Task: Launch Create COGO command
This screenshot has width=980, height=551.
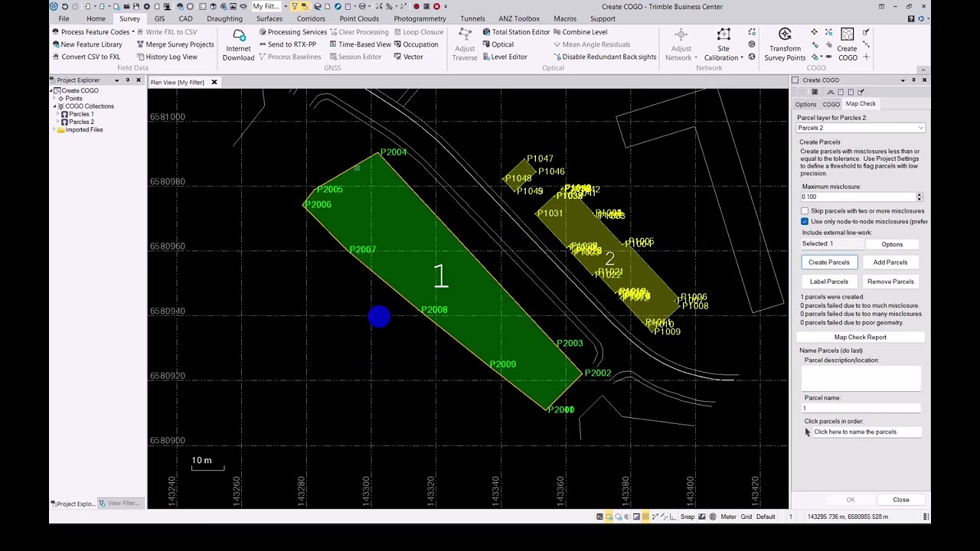Action: click(847, 44)
